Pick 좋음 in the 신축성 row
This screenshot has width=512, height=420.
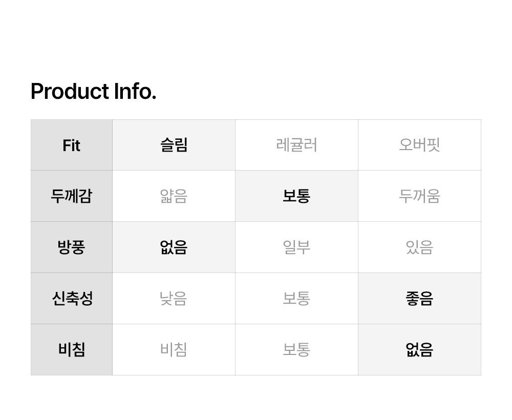coord(419,299)
